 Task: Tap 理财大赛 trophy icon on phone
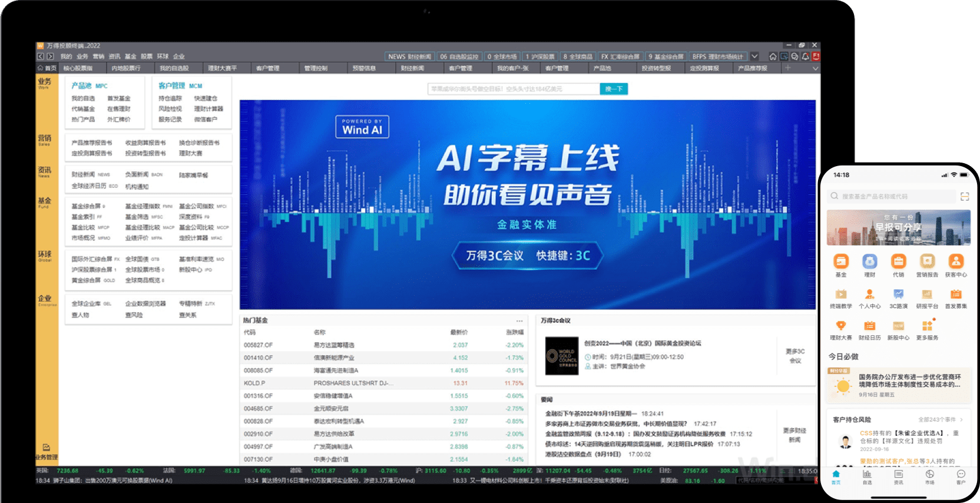click(840, 325)
